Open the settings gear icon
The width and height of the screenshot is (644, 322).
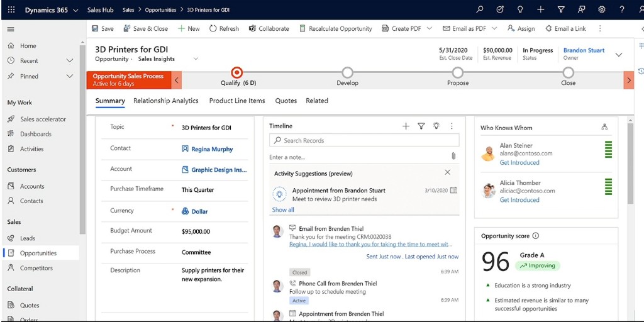(x=602, y=9)
